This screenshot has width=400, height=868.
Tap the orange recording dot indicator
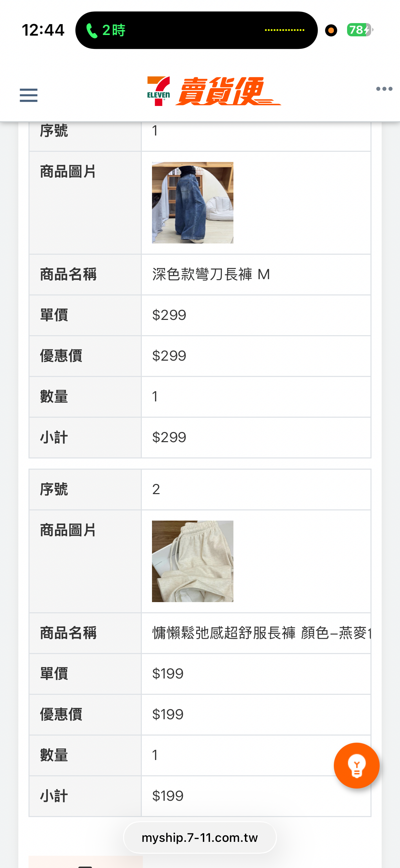tap(331, 31)
